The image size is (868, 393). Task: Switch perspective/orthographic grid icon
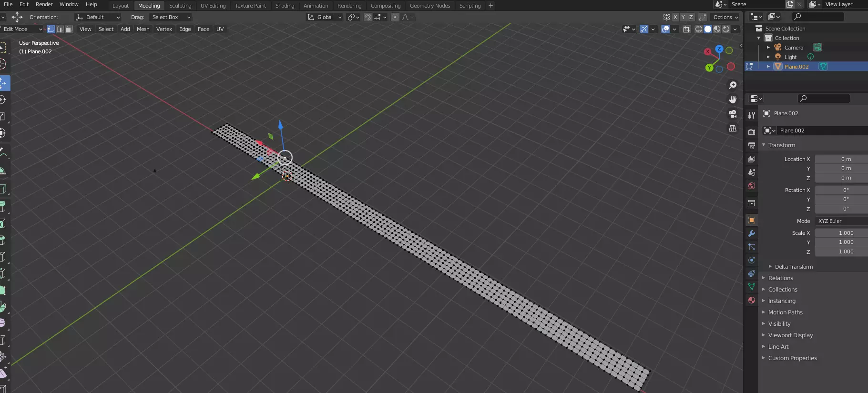click(x=733, y=128)
